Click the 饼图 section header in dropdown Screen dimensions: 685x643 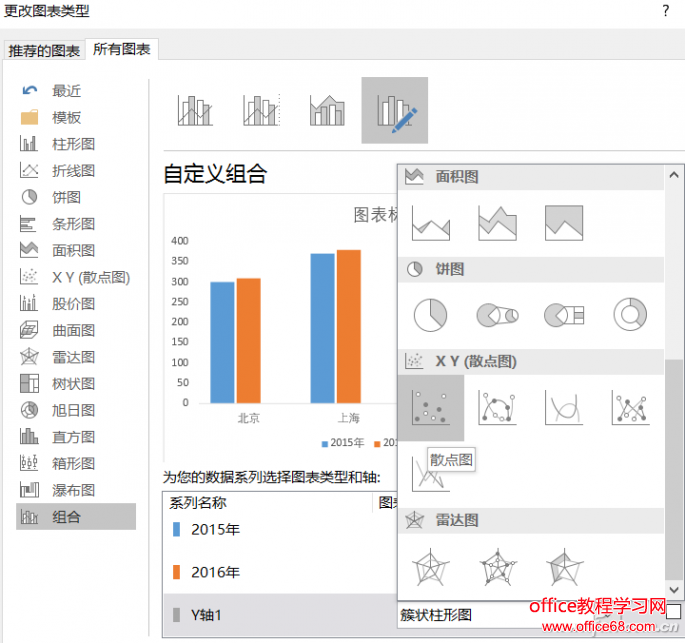pos(531,269)
